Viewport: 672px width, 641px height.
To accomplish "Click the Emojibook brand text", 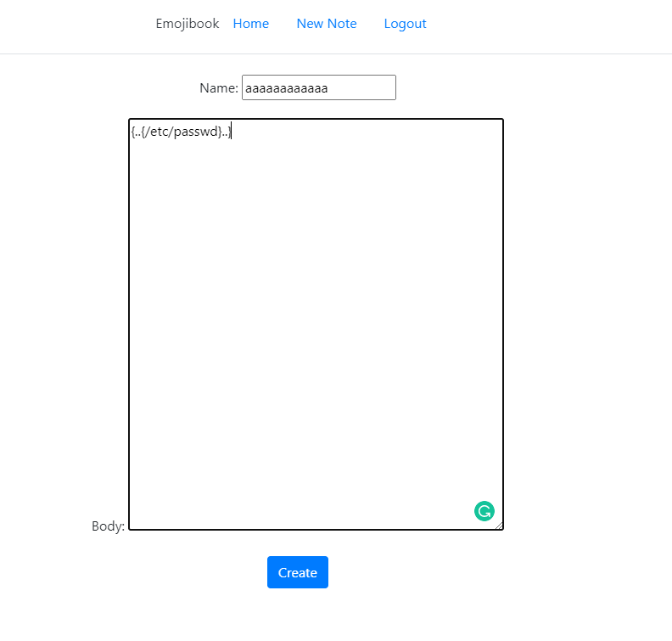I will 188,24.
